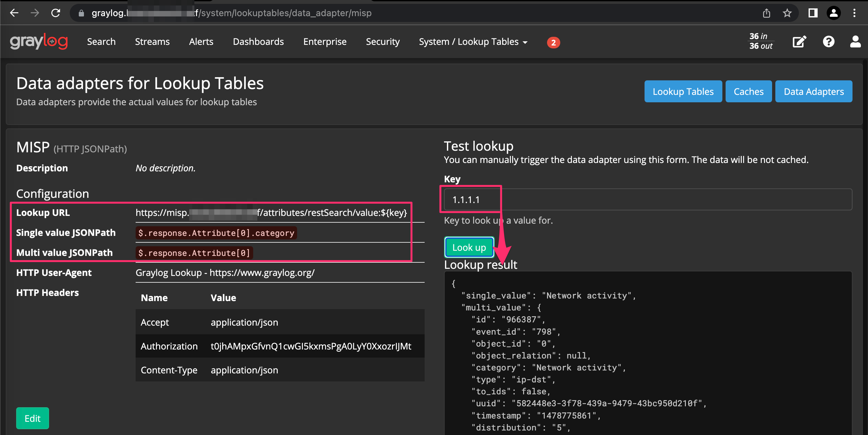The width and height of the screenshot is (868, 435).
Task: Select Streams in the navigation bar
Action: click(152, 42)
